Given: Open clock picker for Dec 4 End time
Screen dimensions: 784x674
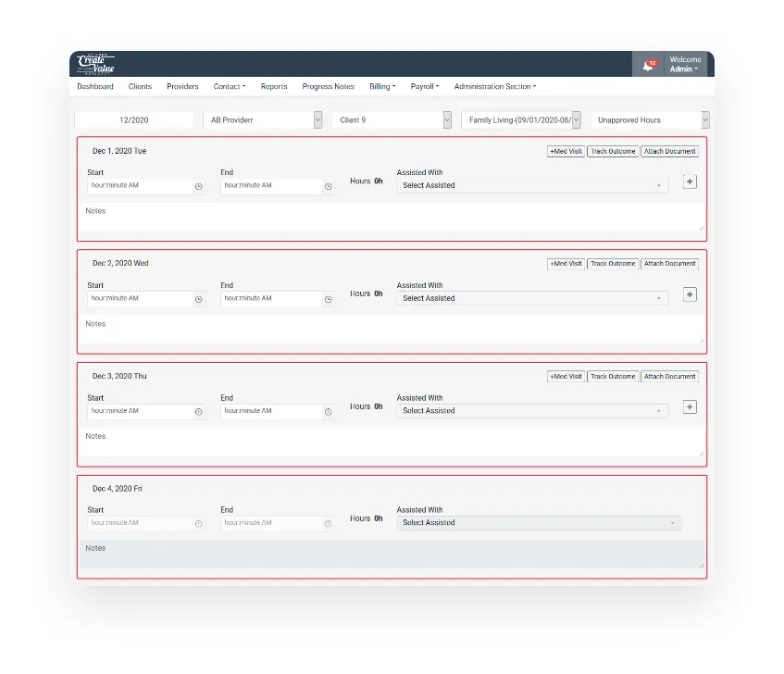Looking at the screenshot, I should click(x=328, y=523).
